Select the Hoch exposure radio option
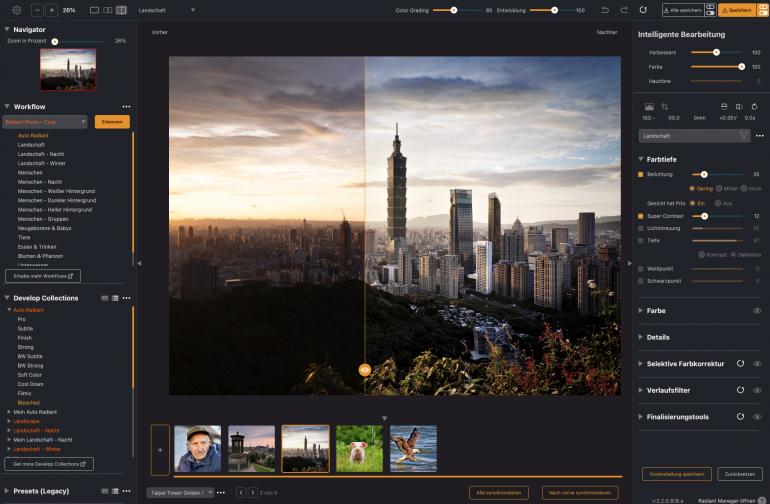770x504 pixels. pos(744,188)
